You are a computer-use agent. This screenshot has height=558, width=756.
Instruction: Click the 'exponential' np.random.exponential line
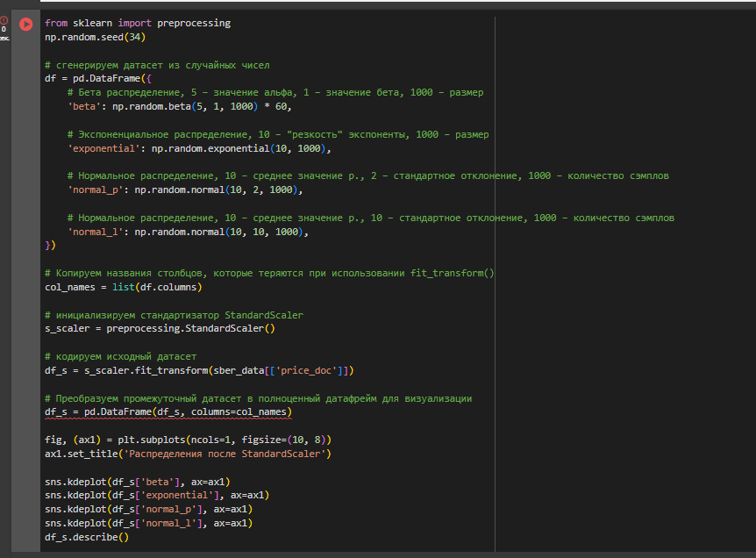tap(199, 148)
